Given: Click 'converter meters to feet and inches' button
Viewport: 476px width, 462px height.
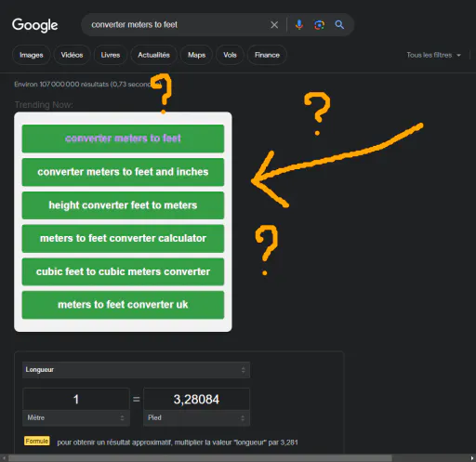Looking at the screenshot, I should [x=123, y=172].
